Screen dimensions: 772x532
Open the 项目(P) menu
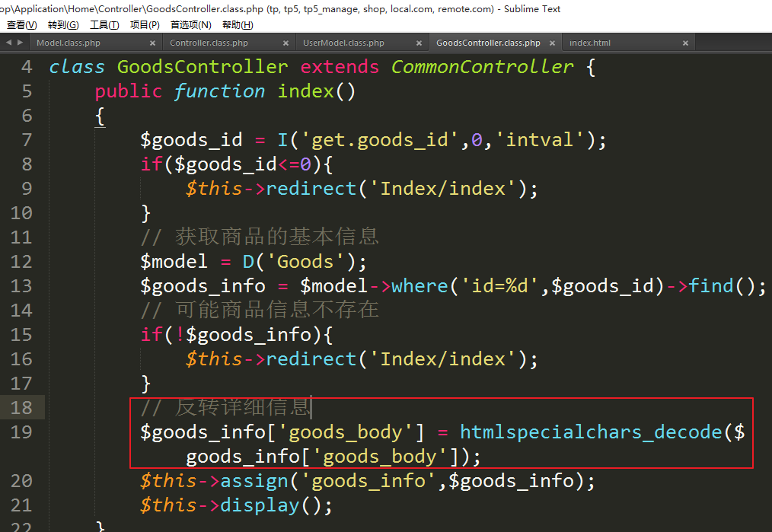145,25
